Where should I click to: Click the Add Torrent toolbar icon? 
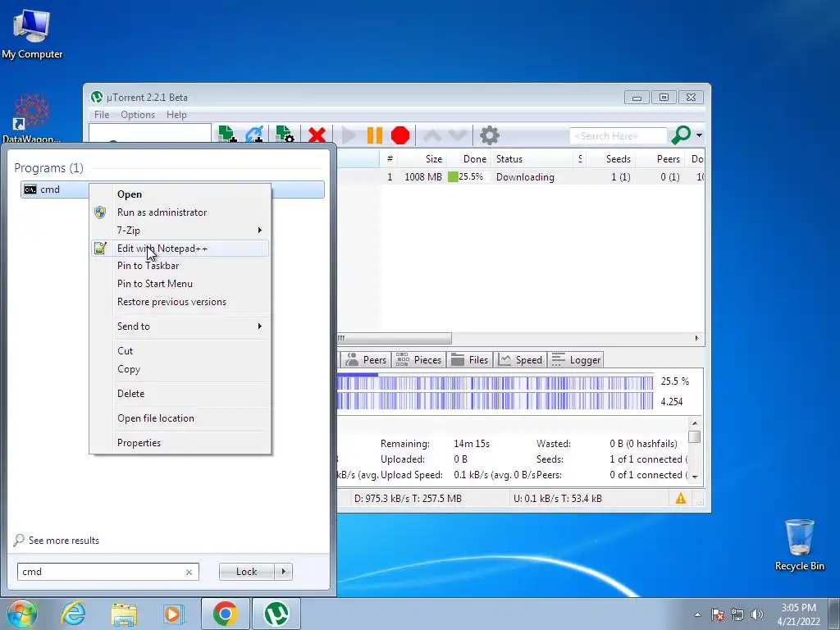[x=228, y=135]
